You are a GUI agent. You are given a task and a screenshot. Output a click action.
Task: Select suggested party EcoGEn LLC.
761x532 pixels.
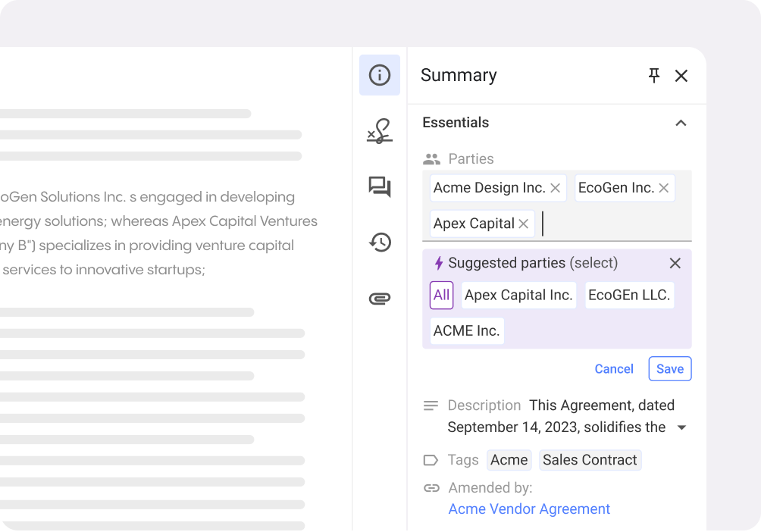click(629, 295)
